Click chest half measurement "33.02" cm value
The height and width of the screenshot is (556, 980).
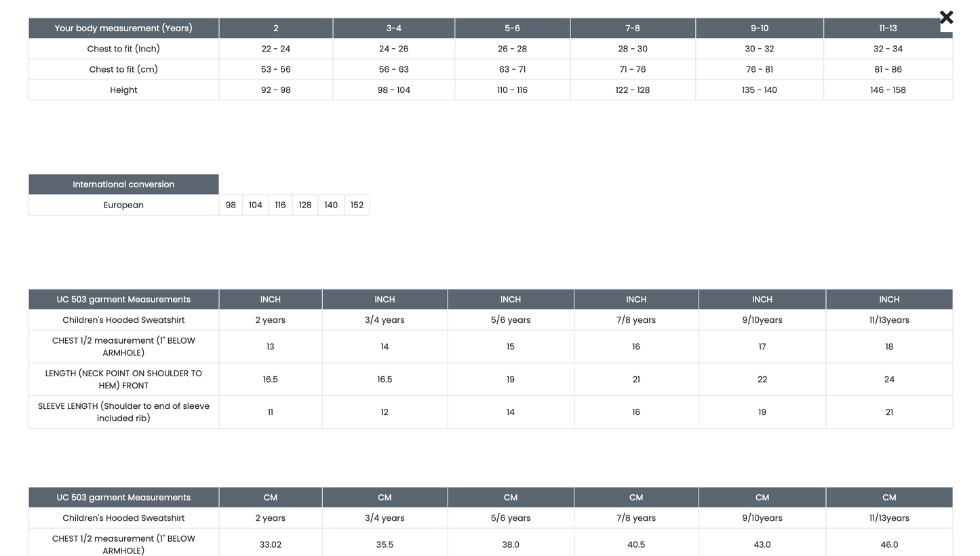(270, 544)
